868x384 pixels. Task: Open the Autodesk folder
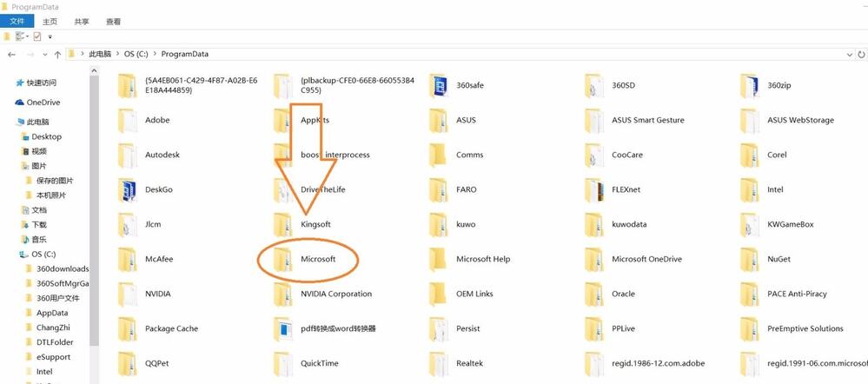tap(149, 155)
